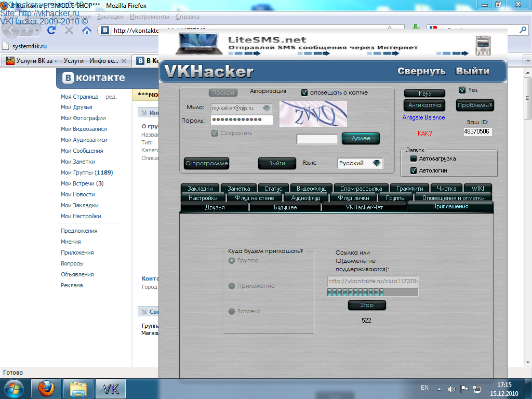Click the network tray icon

[x=477, y=389]
